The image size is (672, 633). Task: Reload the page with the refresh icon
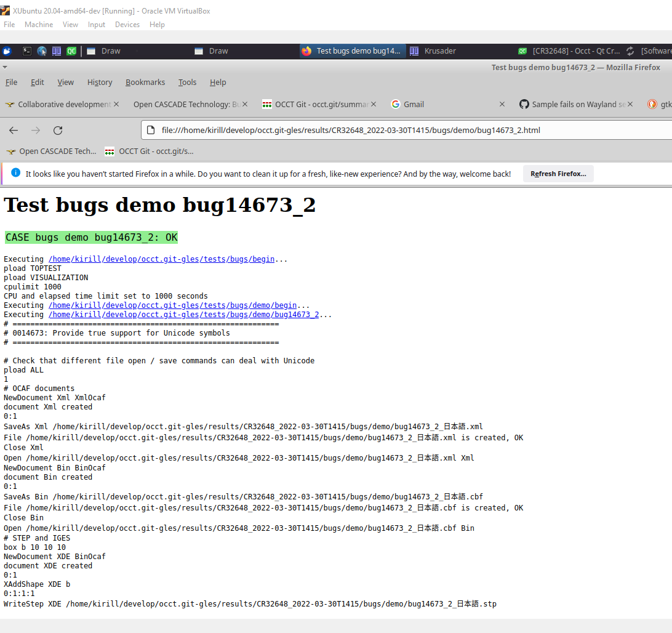click(58, 131)
